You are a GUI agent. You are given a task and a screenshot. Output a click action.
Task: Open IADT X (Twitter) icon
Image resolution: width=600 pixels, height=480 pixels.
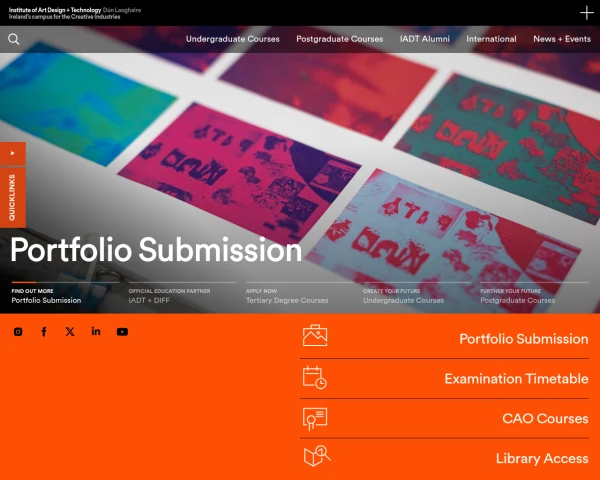pyautogui.click(x=70, y=332)
